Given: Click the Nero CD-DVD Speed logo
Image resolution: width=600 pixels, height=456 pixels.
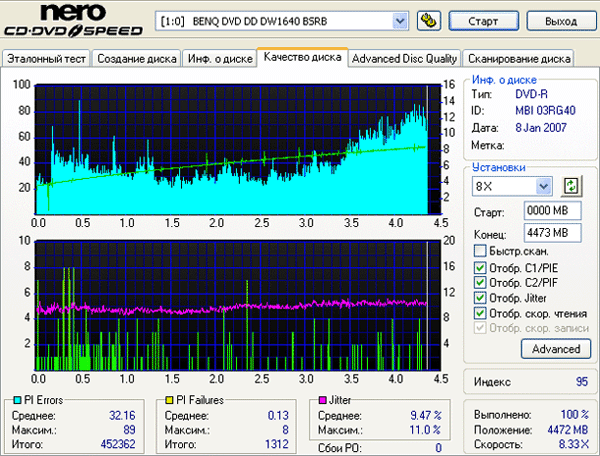Looking at the screenshot, I should click(x=75, y=20).
